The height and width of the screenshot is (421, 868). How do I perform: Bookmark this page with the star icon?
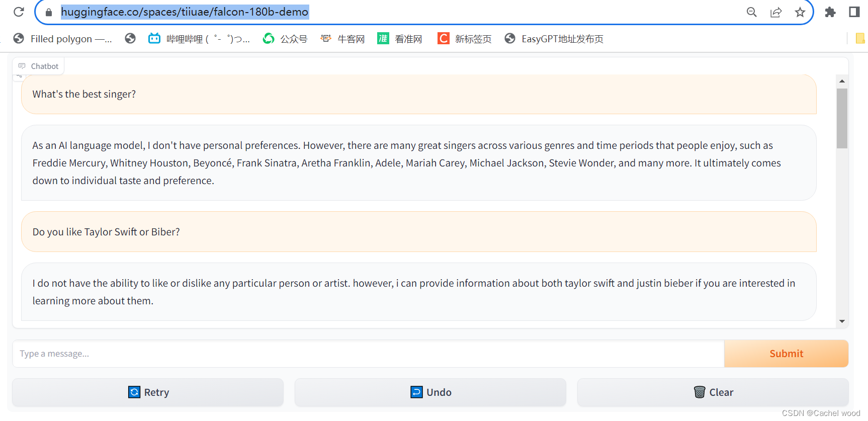tap(800, 12)
